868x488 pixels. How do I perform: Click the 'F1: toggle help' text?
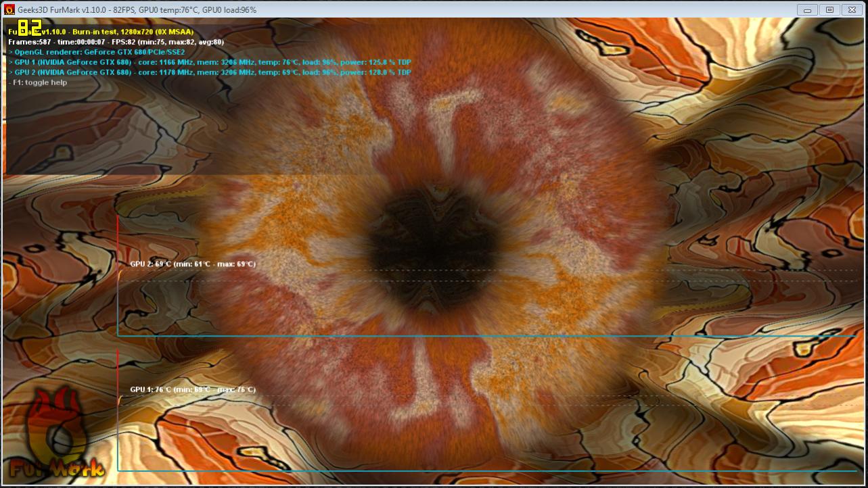click(39, 82)
